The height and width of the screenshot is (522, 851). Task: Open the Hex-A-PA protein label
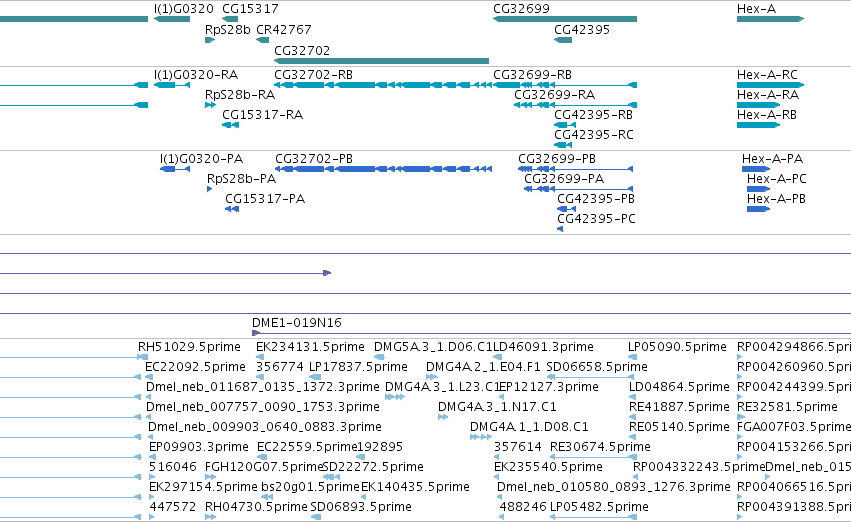click(772, 158)
